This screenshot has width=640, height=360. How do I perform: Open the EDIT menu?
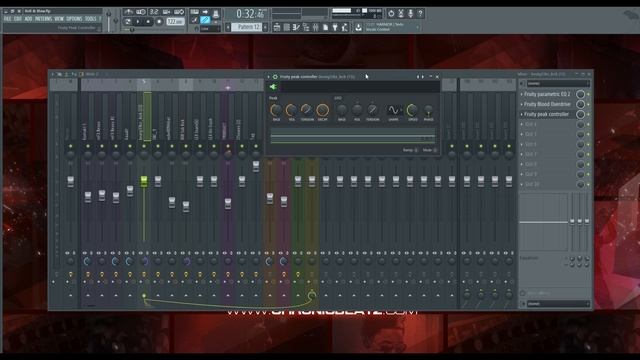point(18,19)
